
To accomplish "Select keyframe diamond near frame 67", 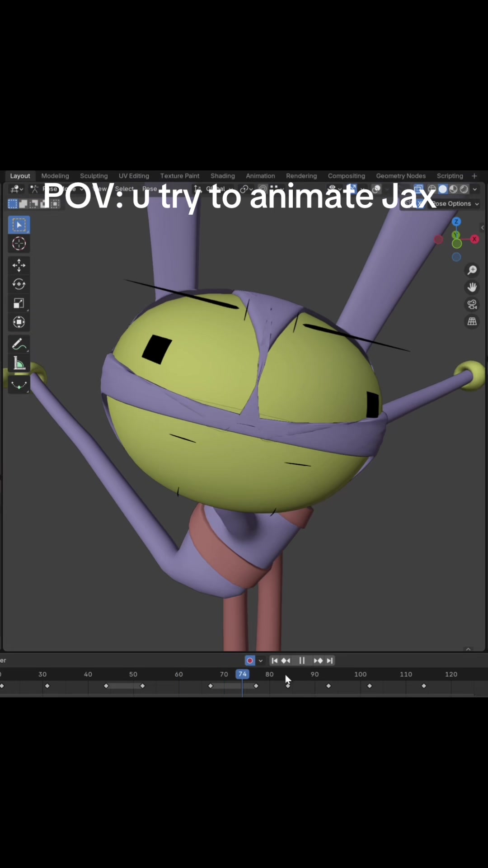I will point(211,686).
